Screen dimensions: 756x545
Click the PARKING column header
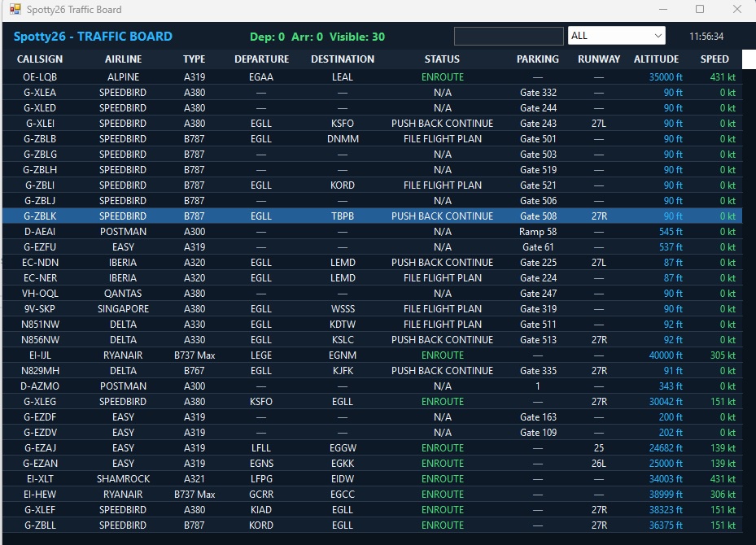pos(538,59)
